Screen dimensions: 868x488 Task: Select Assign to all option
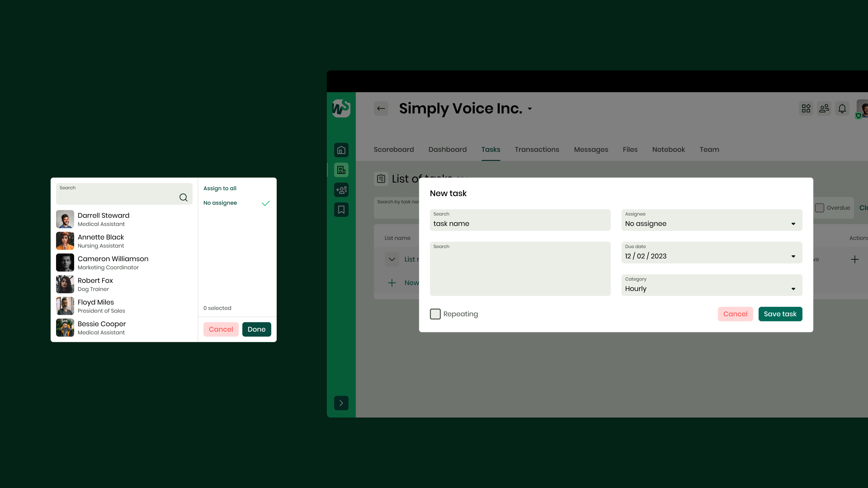[x=220, y=188]
